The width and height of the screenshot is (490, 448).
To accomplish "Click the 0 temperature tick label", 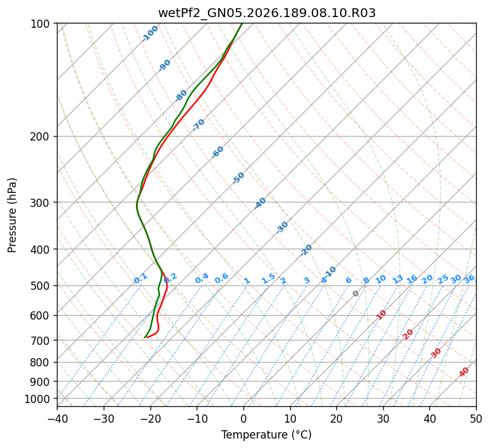I will tap(243, 418).
